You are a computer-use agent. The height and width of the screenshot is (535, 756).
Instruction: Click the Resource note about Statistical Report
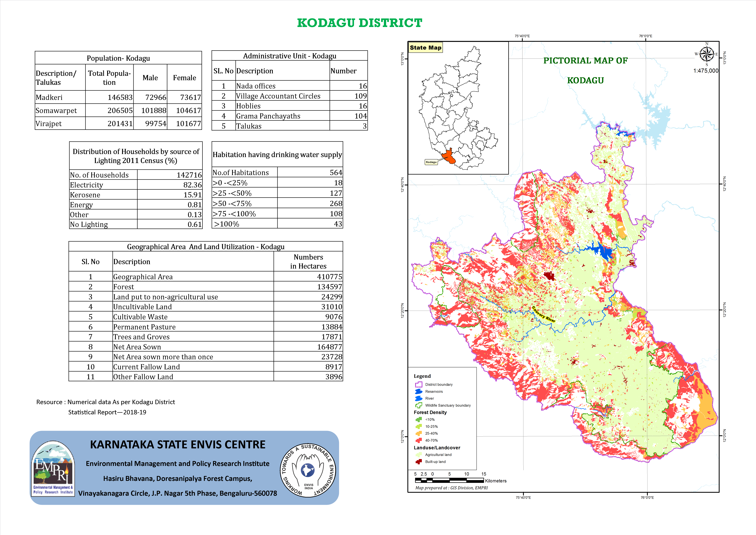[106, 407]
